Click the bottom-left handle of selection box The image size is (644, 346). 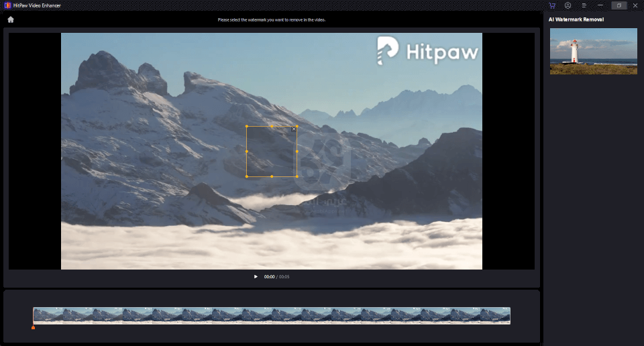246,176
